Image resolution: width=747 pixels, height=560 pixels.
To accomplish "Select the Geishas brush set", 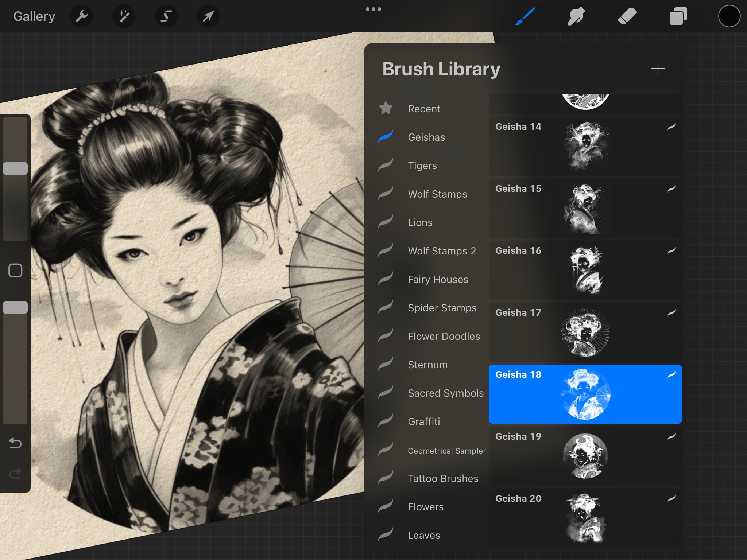I will (426, 137).
